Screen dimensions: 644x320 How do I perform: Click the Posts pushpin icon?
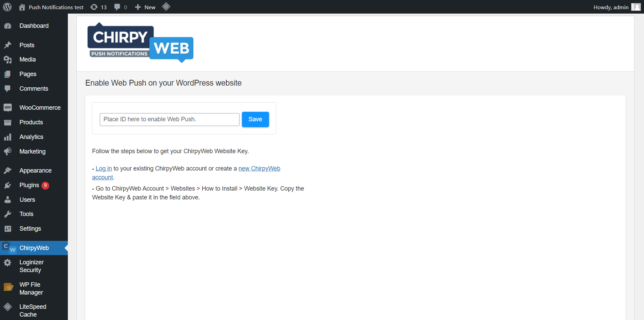7,45
